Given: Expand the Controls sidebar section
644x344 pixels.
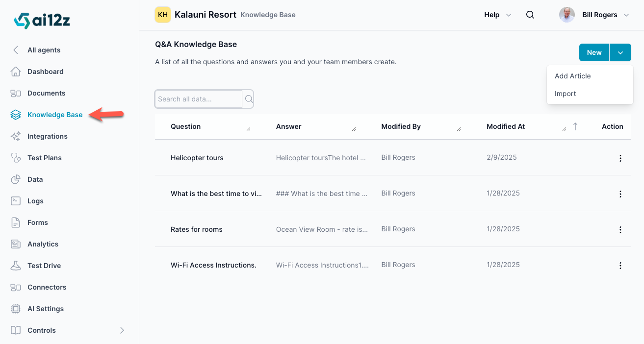Looking at the screenshot, I should (x=122, y=330).
